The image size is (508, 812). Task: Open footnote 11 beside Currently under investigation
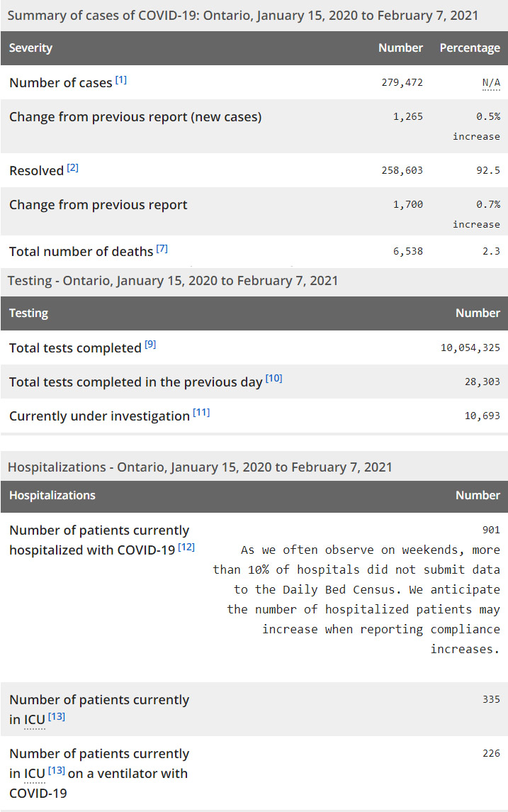(x=201, y=413)
